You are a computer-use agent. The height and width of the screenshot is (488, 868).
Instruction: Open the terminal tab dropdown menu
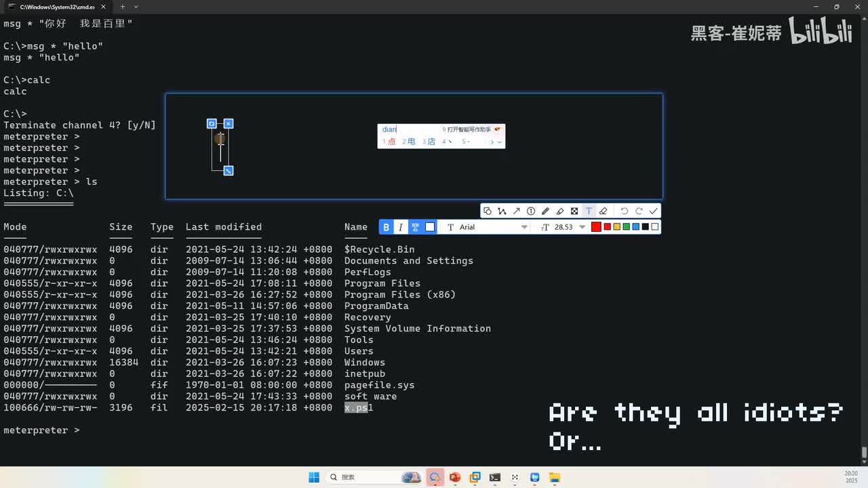click(x=136, y=7)
